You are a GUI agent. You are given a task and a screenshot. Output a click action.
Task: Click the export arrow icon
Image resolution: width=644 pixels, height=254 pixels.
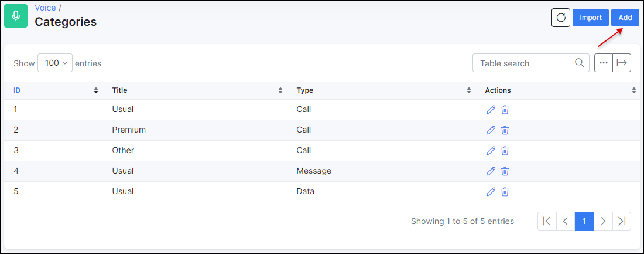(622, 63)
